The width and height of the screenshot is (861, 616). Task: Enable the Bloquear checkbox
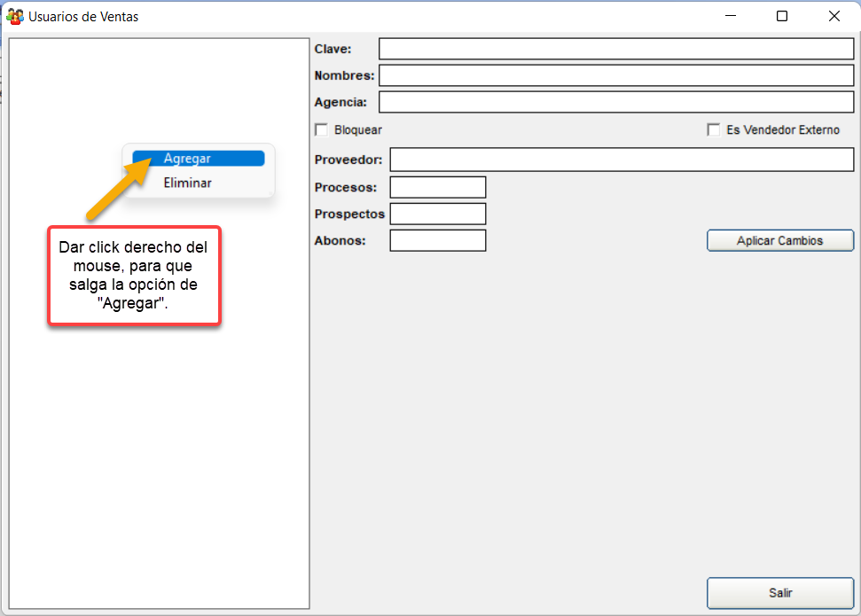coord(322,130)
